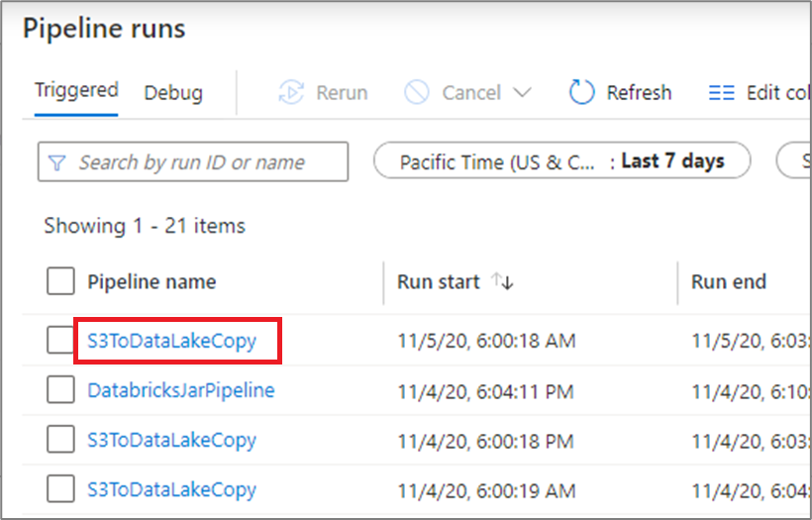
Task: Click the Cancel circle icon
Action: pyautogui.click(x=417, y=93)
